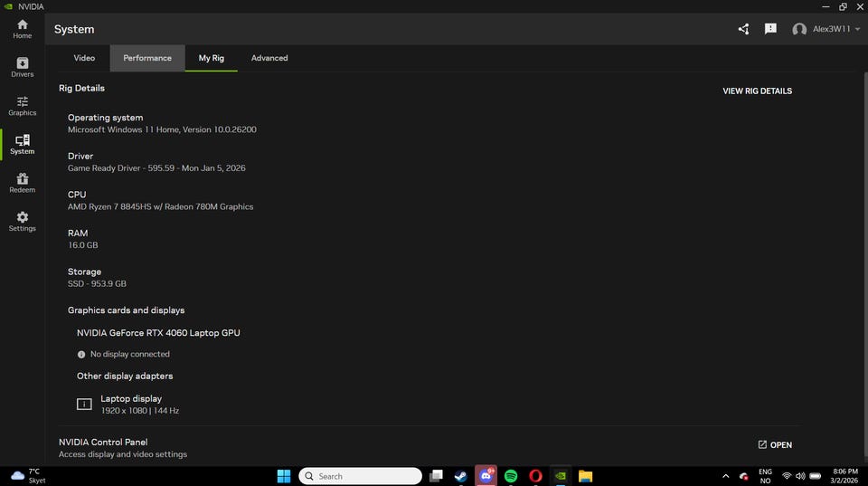
Task: Click the taskbar Search field
Action: click(361, 476)
